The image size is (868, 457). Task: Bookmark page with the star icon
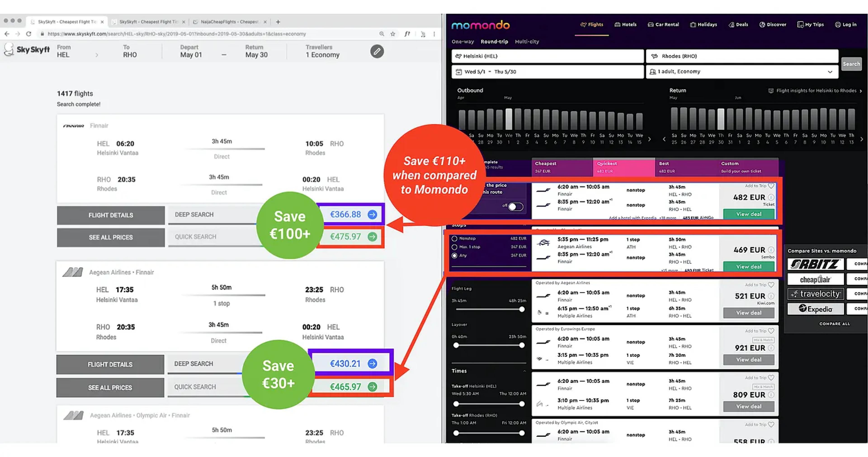tap(393, 34)
